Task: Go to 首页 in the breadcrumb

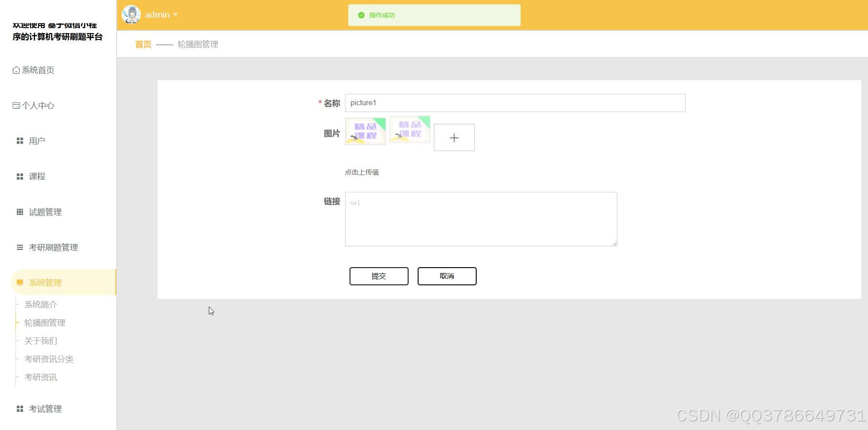Action: [x=143, y=44]
